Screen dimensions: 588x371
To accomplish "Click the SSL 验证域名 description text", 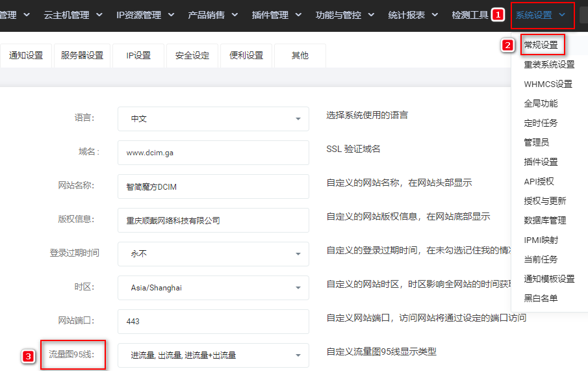I will point(353,149).
